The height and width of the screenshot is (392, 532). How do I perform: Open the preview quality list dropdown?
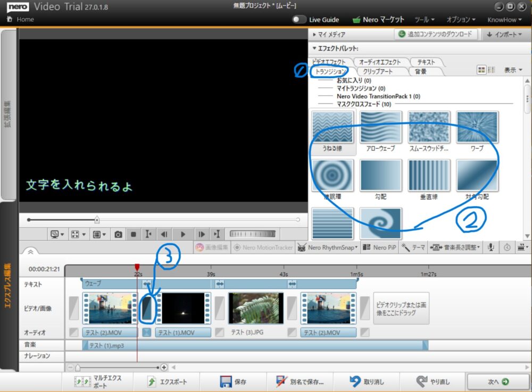point(99,235)
